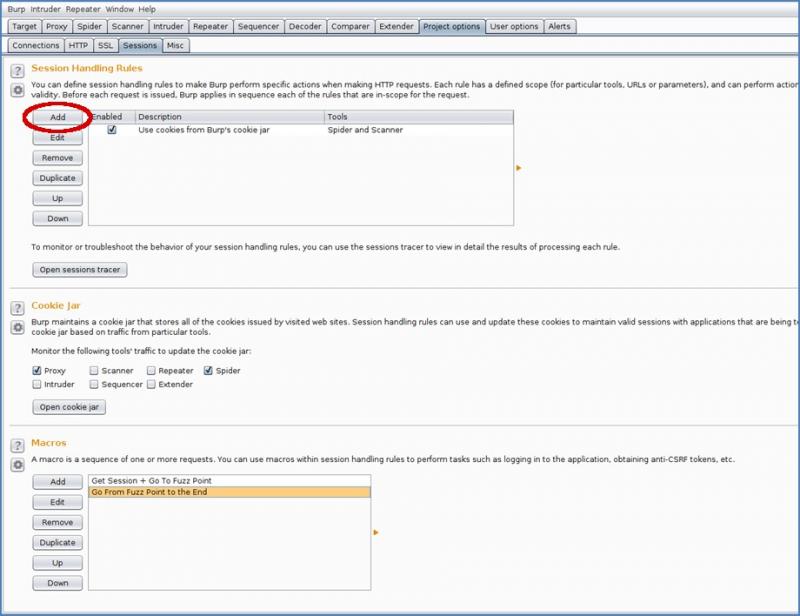
Task: Switch to the Proxy tab
Action: (57, 27)
